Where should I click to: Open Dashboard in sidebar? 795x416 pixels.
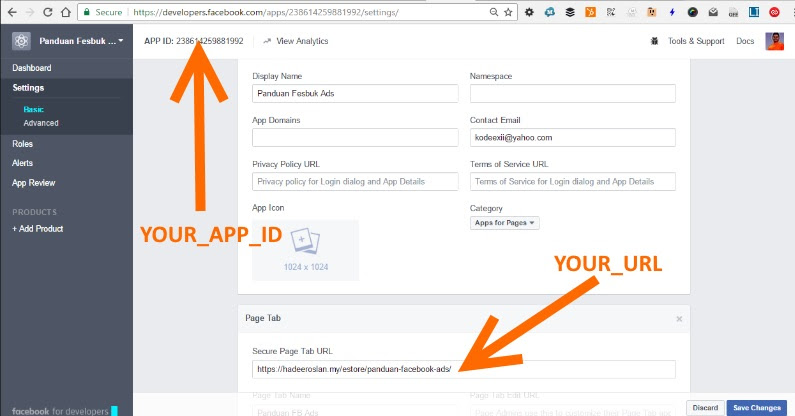click(x=31, y=68)
